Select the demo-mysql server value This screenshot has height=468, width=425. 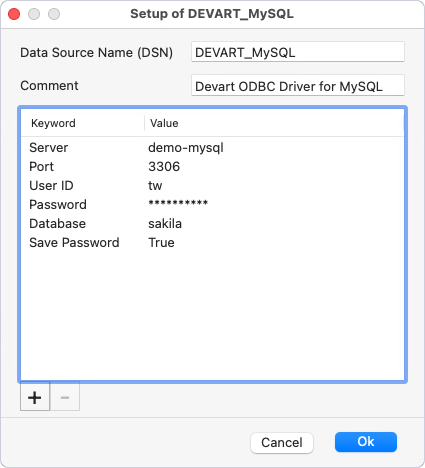[186, 148]
